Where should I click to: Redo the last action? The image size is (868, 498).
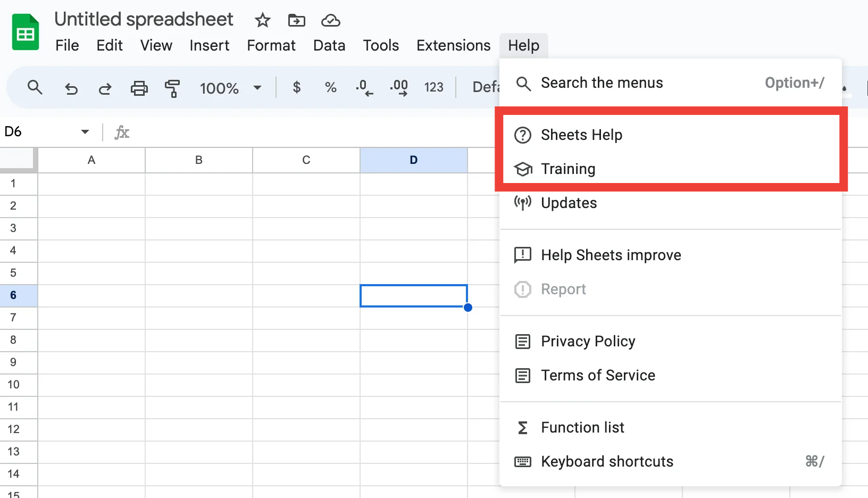(x=105, y=88)
